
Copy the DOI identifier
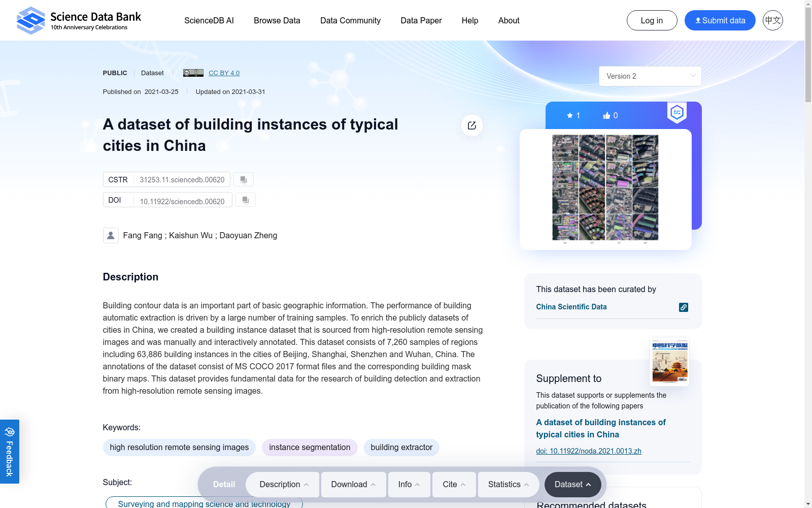(246, 200)
